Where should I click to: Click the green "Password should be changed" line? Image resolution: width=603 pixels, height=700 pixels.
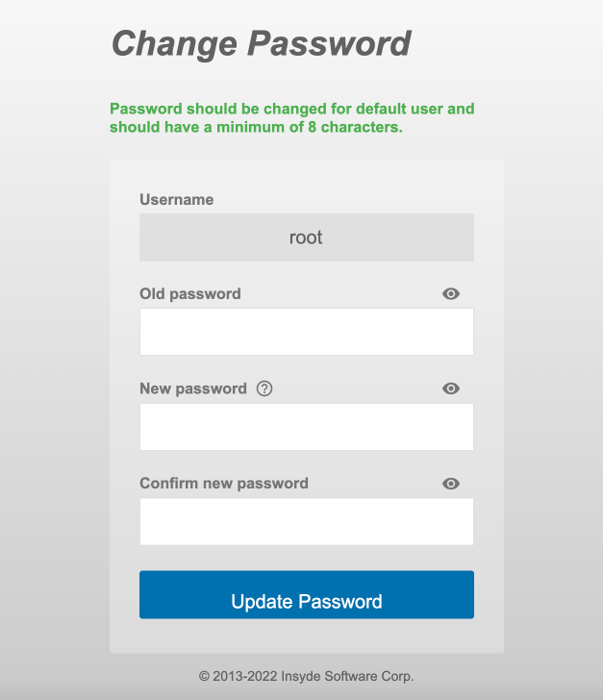291,110
